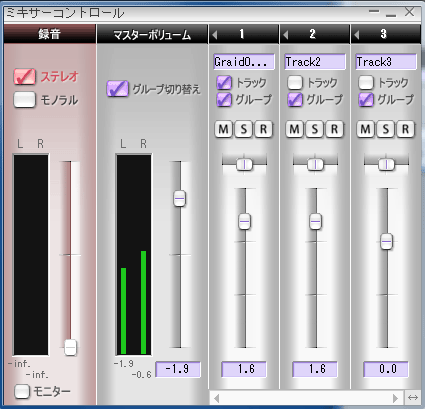The width and height of the screenshot is (425, 409).
Task: Enable the ステレオ recording checkbox
Action: (x=25, y=77)
